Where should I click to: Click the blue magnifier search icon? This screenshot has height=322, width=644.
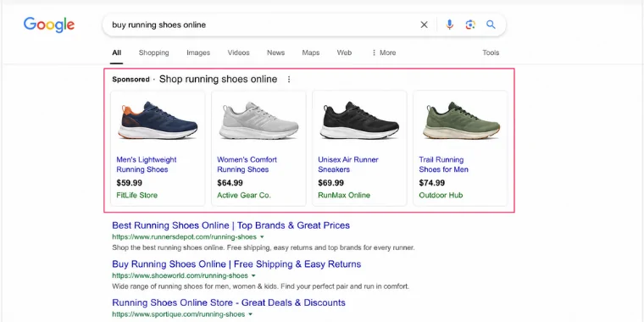pos(491,25)
